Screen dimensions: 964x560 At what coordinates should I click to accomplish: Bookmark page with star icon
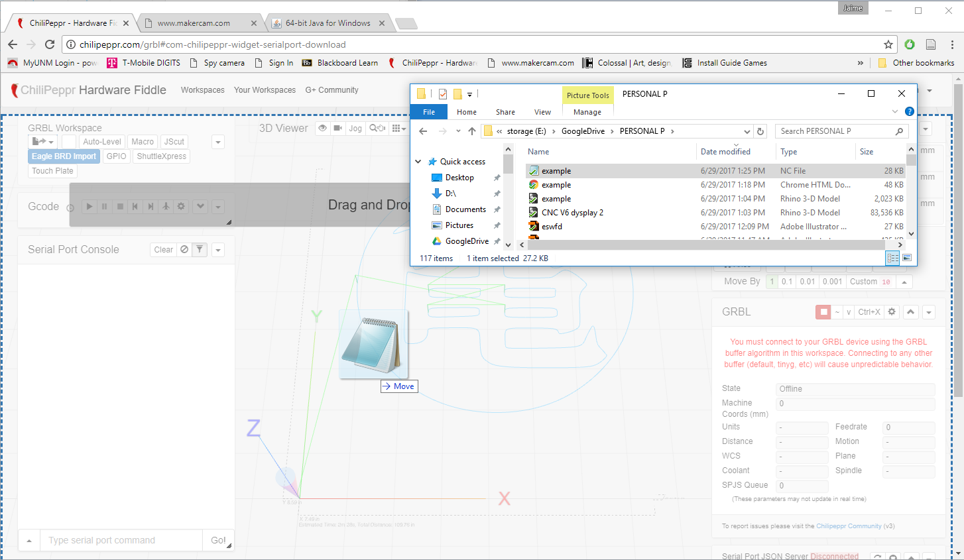click(888, 44)
